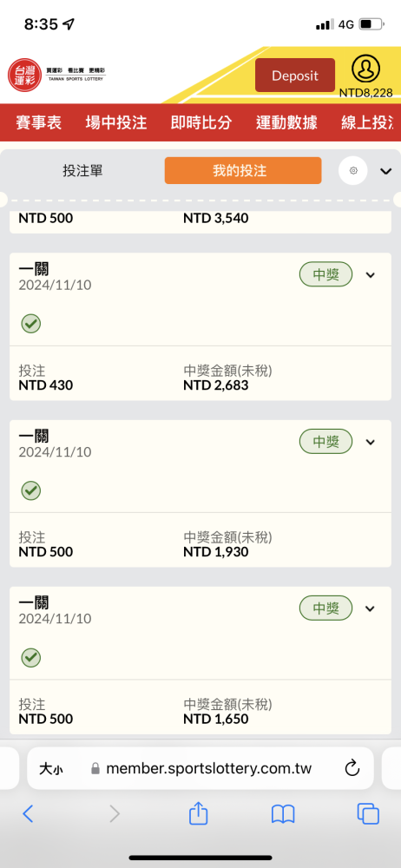
Task: Collapse bet panel with top chevron
Action: click(386, 171)
